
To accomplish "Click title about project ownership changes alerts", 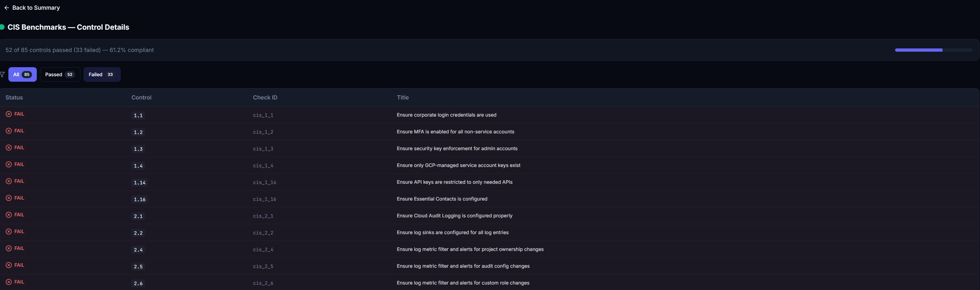I will coord(470,249).
